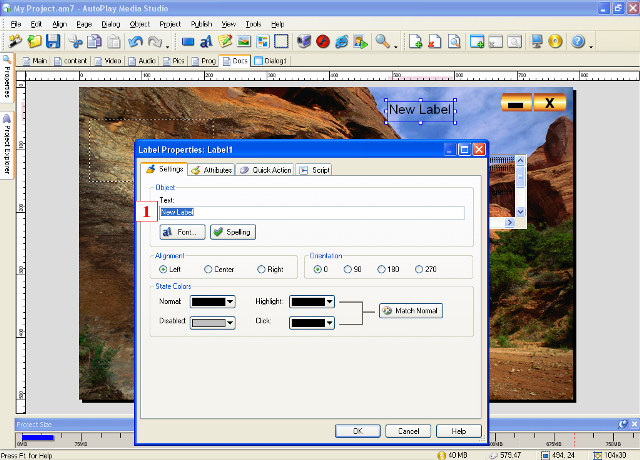The height and width of the screenshot is (460, 640).
Task: Click the Save project toolbar icon
Action: pyautogui.click(x=53, y=42)
